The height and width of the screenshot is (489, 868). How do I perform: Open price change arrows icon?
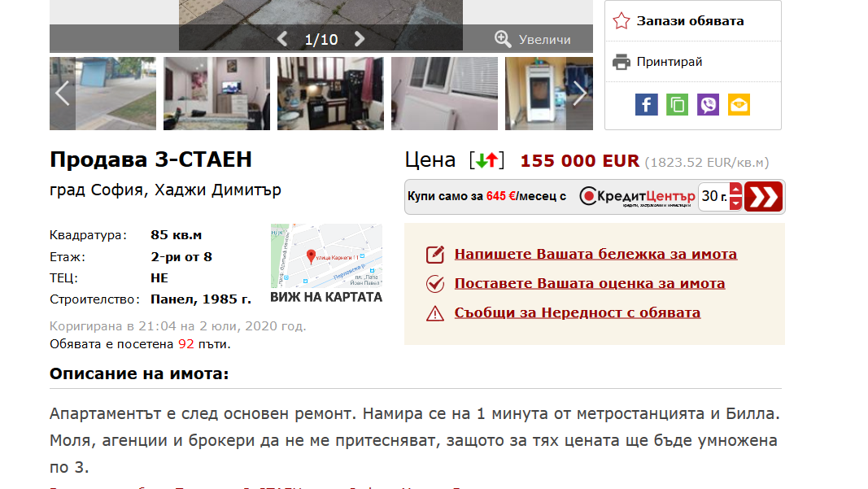coord(487,160)
